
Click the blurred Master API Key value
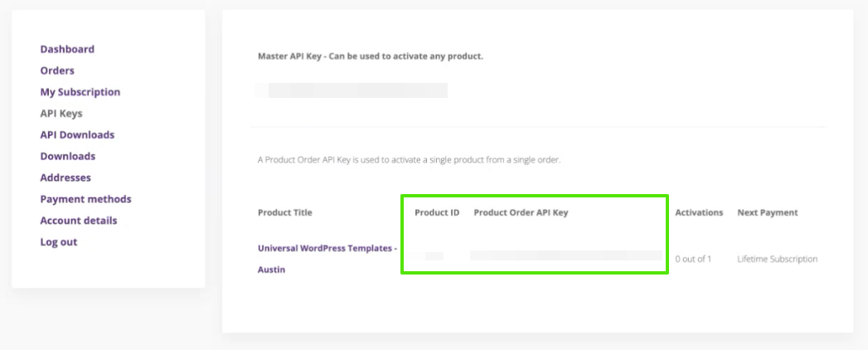pyautogui.click(x=352, y=90)
